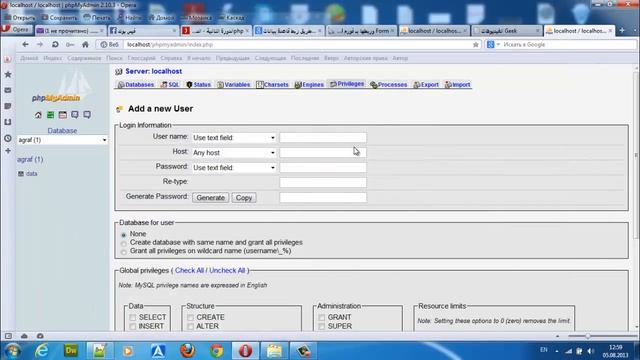Reload the page with the Refresh icon
640x360 pixels.
(55, 44)
